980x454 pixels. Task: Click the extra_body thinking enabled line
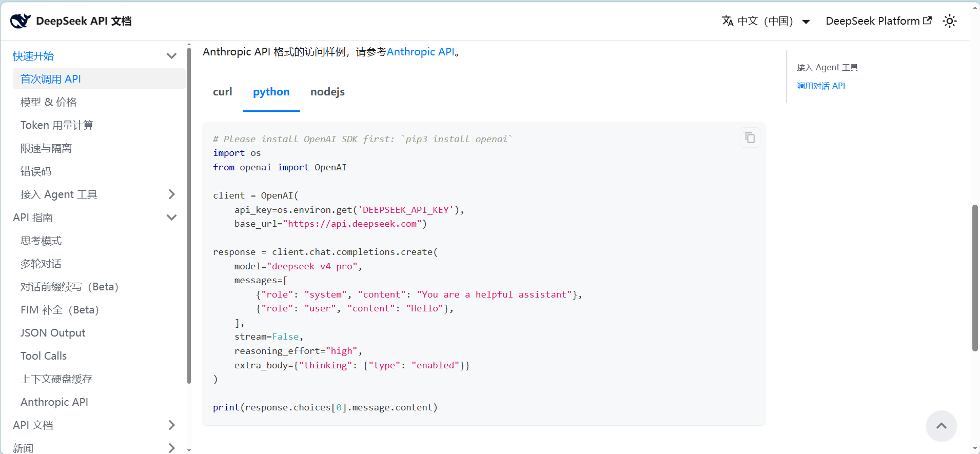pos(352,365)
